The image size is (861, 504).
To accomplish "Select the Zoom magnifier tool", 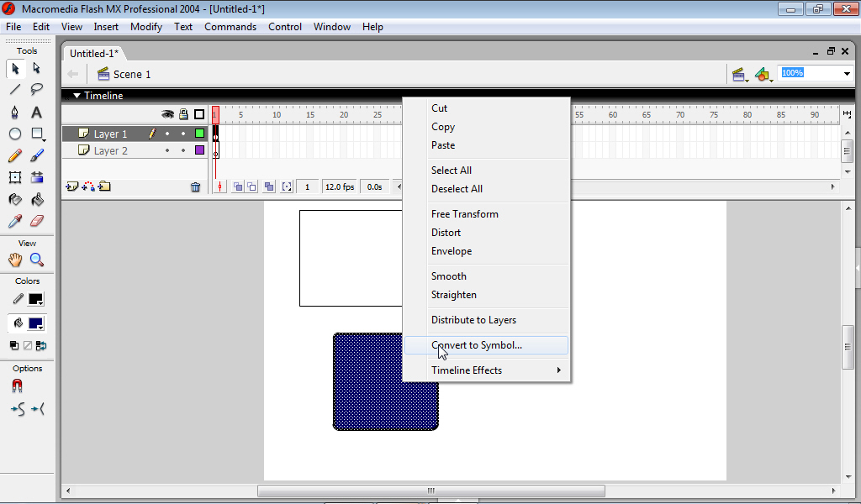I will click(37, 260).
